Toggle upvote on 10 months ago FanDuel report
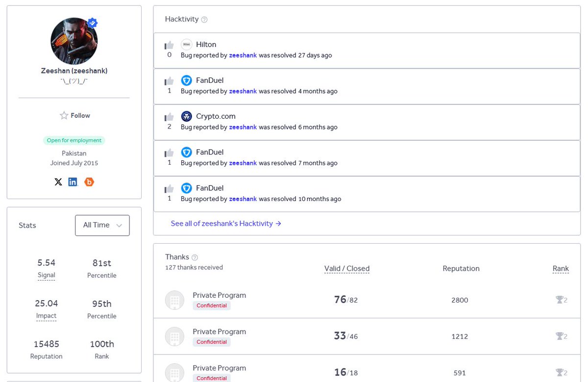The image size is (588, 382). pos(170,189)
